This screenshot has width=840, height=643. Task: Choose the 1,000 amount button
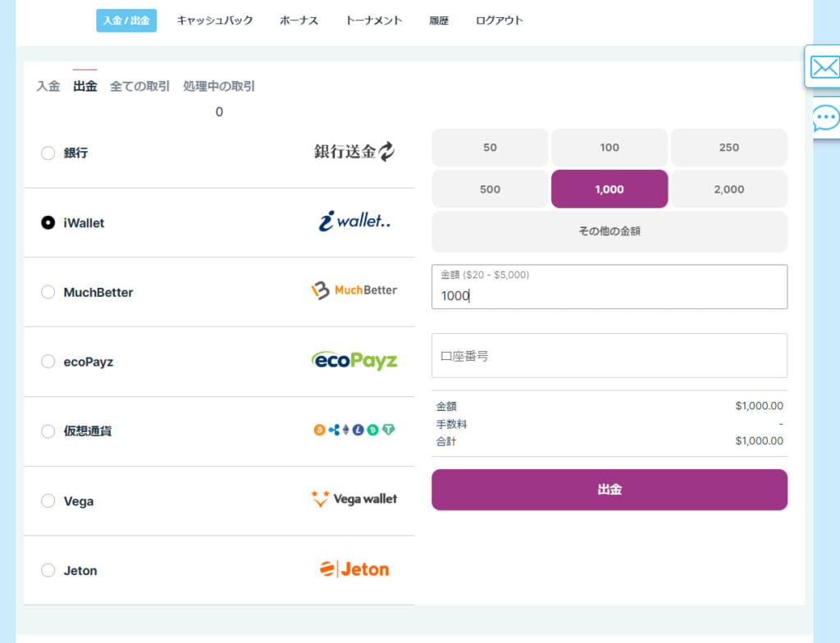pyautogui.click(x=609, y=189)
